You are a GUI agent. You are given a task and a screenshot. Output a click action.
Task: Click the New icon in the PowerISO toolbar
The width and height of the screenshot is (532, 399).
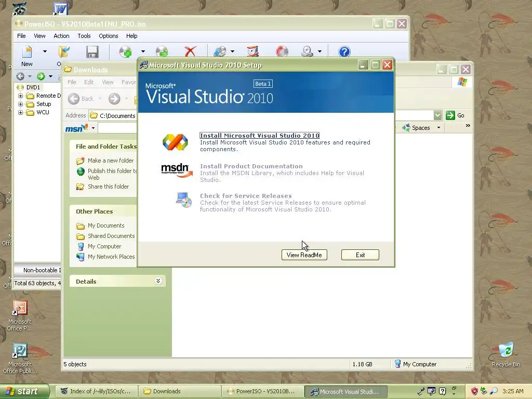27,52
